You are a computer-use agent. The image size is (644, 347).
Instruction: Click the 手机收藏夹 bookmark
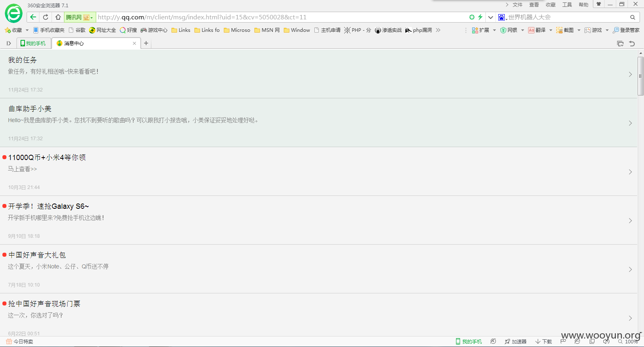[49, 30]
